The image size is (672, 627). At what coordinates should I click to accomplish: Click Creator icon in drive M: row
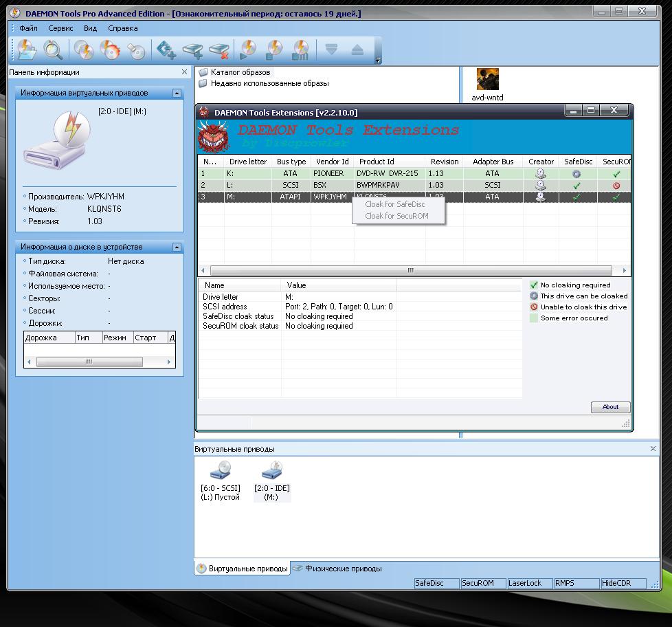pos(541,197)
